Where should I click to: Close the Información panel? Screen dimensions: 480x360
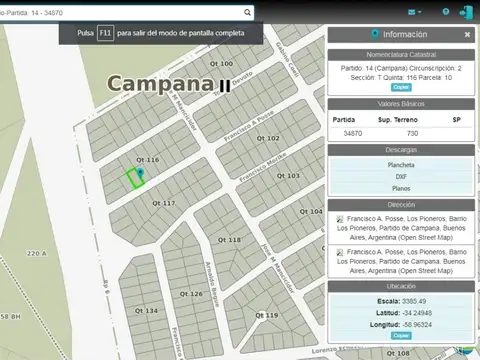coord(467,34)
